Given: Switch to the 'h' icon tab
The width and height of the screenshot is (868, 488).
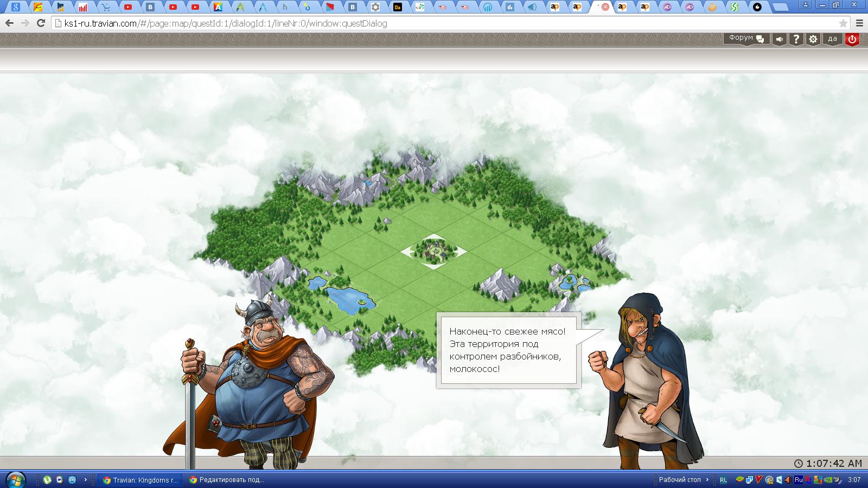Looking at the screenshot, I should [285, 7].
